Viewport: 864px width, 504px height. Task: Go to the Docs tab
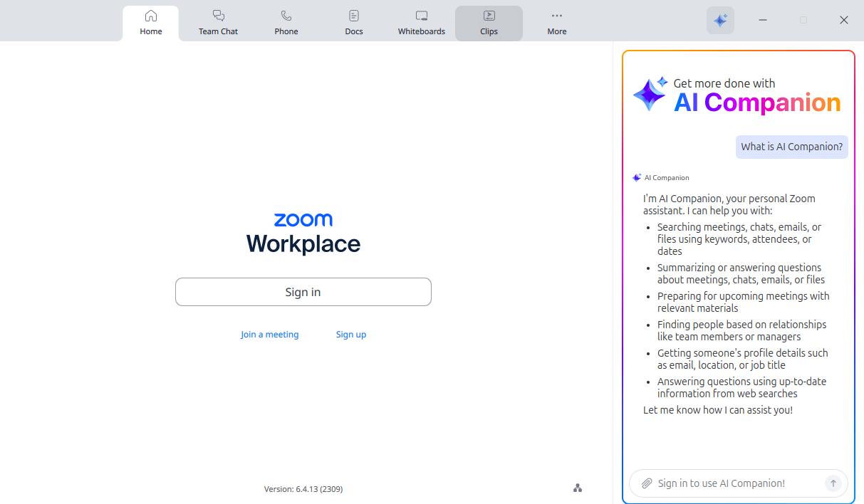point(354,23)
